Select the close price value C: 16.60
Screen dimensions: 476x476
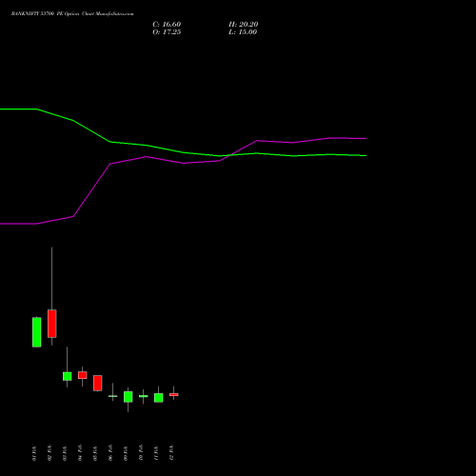[167, 25]
